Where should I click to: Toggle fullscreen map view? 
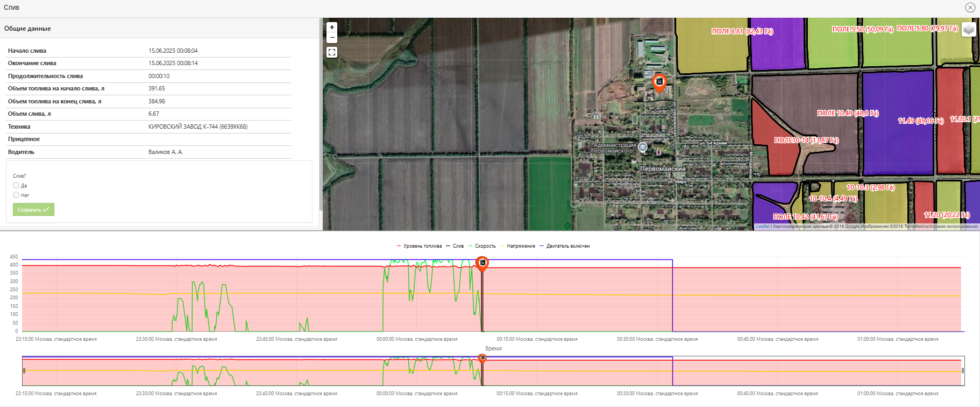tap(332, 52)
